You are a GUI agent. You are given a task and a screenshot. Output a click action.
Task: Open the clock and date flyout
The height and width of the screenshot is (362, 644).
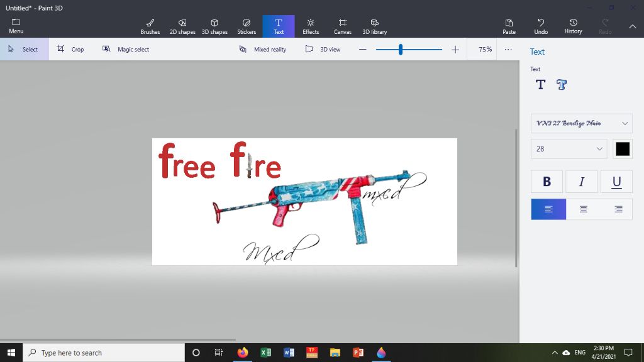(603, 353)
